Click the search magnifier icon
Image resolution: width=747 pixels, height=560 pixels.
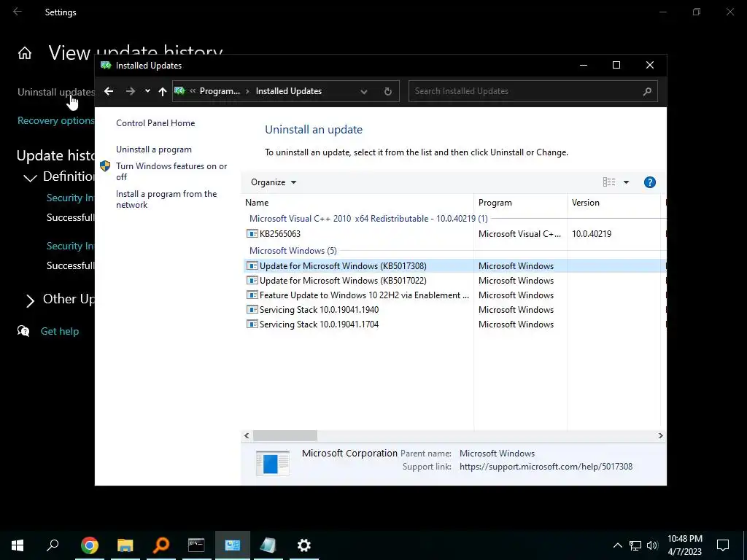[647, 91]
